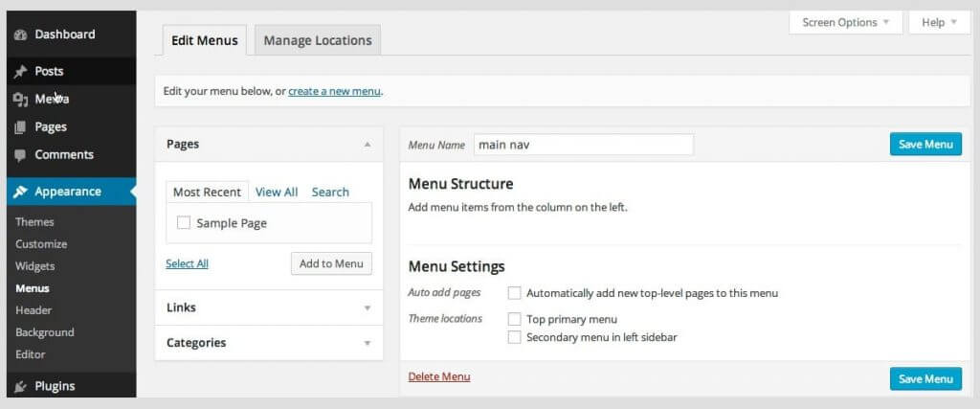Image resolution: width=980 pixels, height=409 pixels.
Task: Enable automatically add new top-level pages
Action: click(514, 293)
